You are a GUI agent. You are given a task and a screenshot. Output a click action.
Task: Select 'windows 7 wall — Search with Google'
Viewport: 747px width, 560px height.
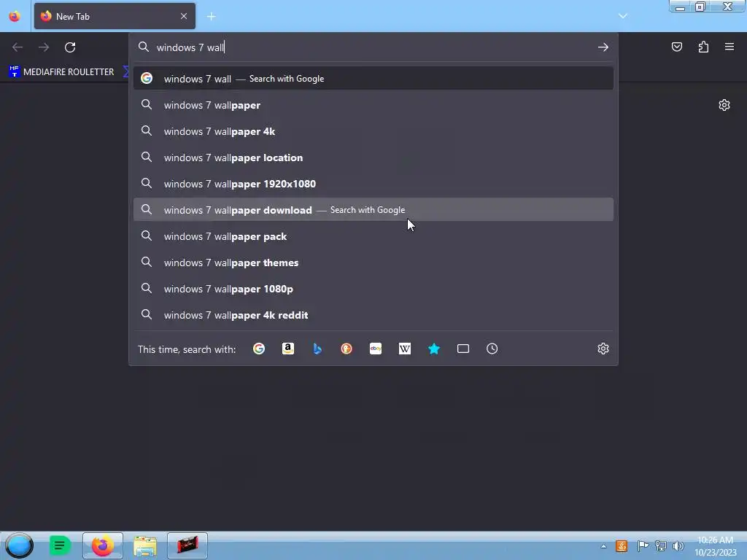[373, 79]
